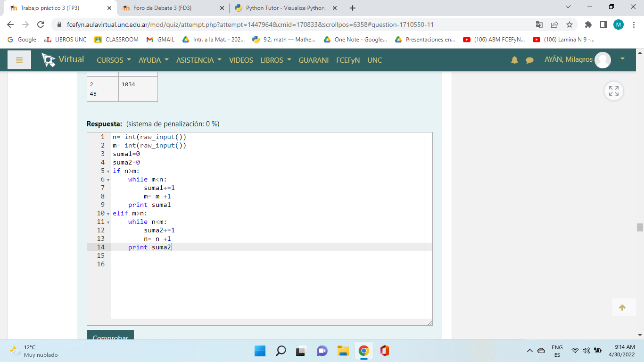Open the messages chat bubble icon

coord(529,60)
